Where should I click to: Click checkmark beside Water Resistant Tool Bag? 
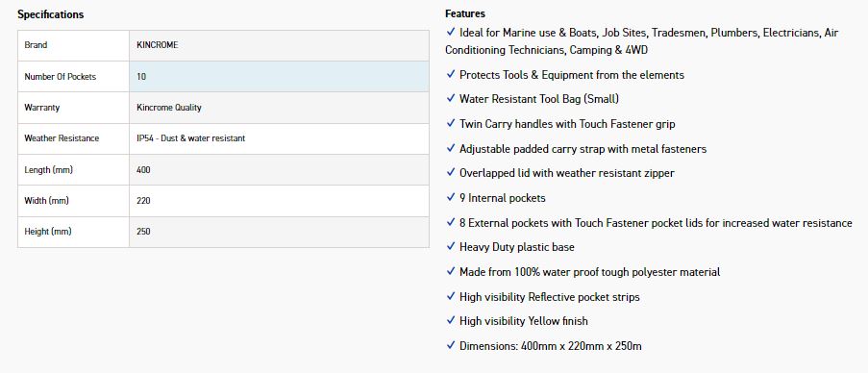[x=451, y=98]
